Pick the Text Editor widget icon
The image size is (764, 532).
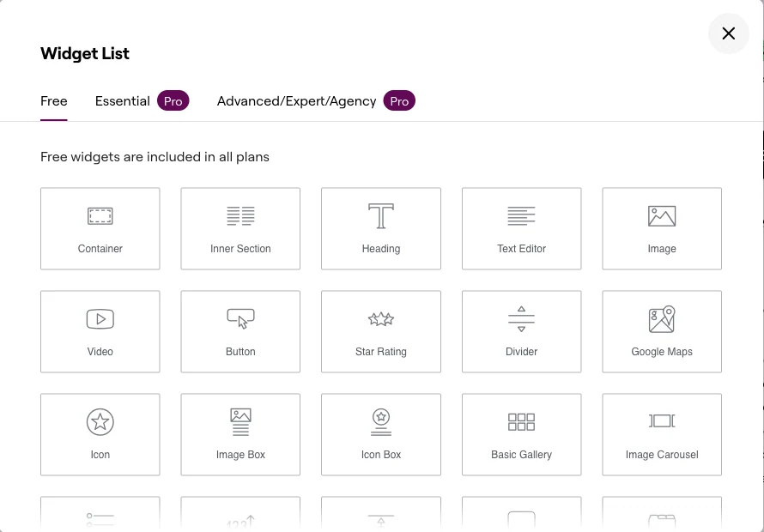pos(521,216)
